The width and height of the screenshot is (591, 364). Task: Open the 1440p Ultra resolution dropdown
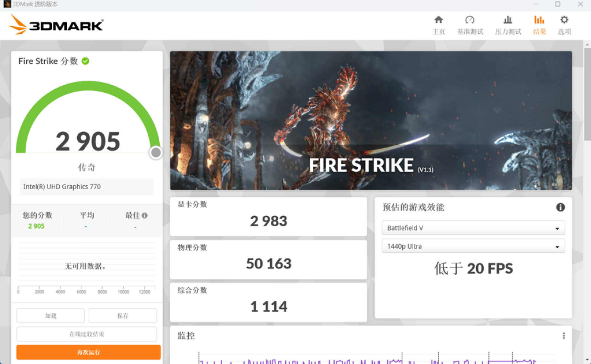tap(473, 246)
